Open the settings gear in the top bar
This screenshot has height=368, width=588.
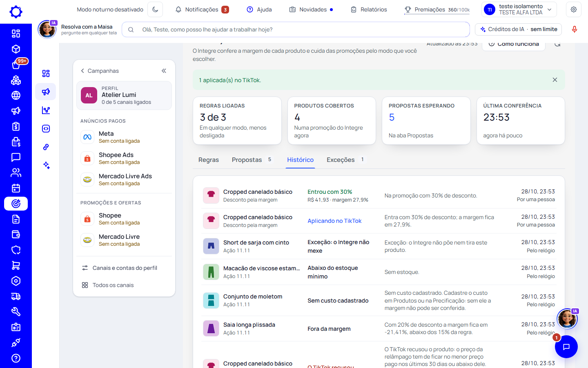[574, 9]
